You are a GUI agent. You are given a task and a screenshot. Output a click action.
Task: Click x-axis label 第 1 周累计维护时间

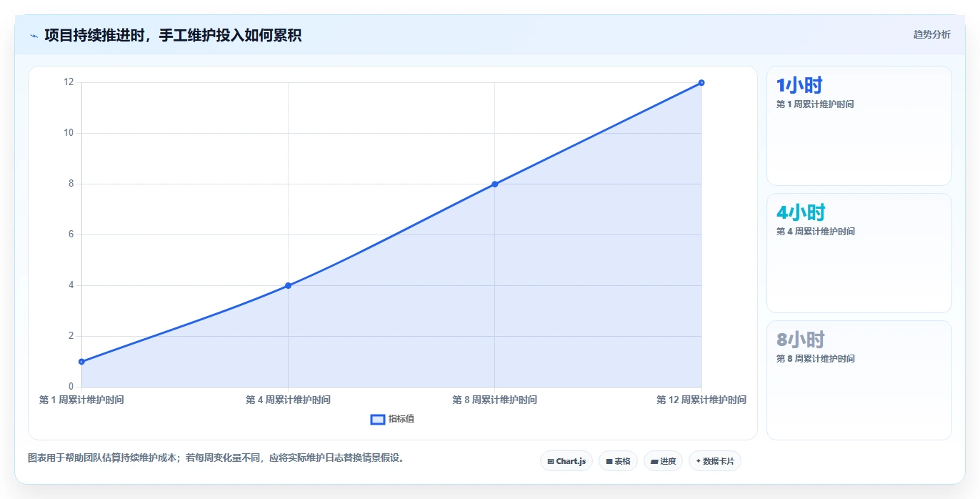81,400
